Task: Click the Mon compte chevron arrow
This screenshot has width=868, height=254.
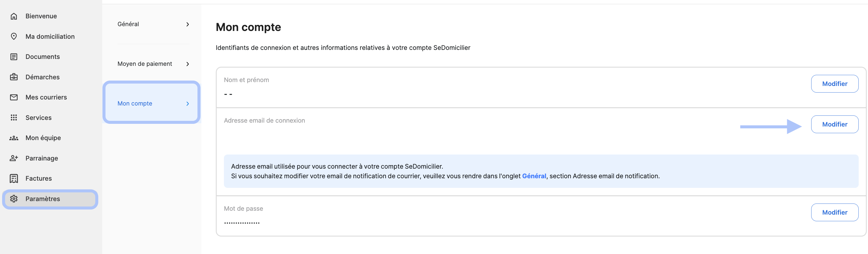Action: 188,104
